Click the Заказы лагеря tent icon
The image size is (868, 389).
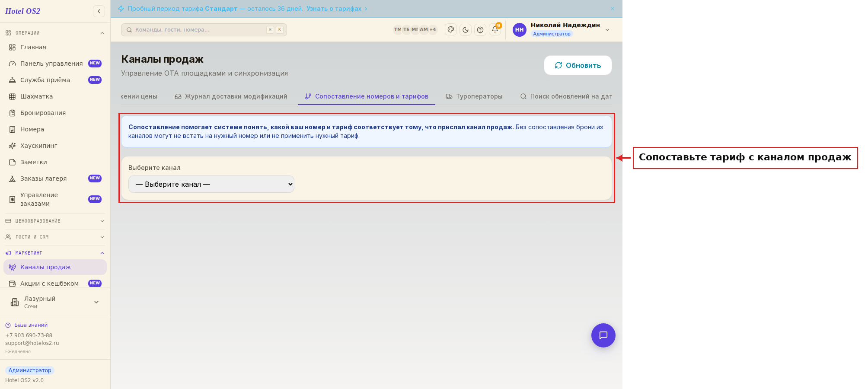pyautogui.click(x=12, y=179)
